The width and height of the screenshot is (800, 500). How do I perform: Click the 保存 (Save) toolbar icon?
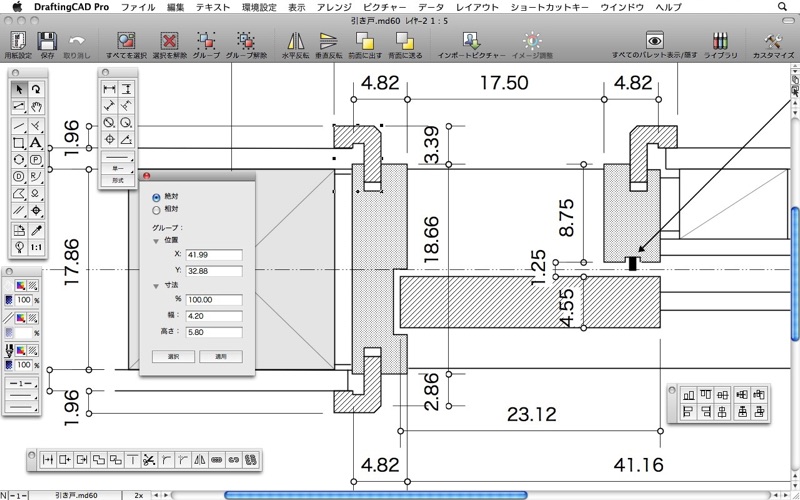(47, 41)
